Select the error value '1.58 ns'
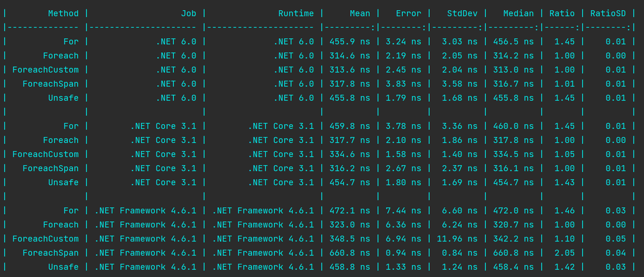 404,154
